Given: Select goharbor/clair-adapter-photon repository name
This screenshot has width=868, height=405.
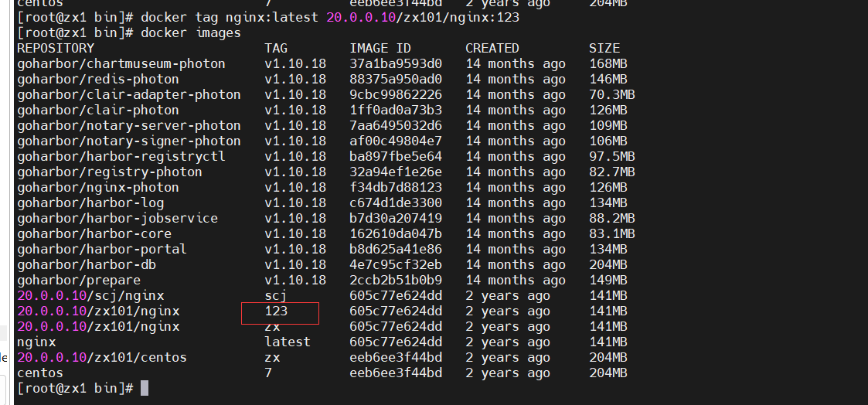Looking at the screenshot, I should (129, 94).
